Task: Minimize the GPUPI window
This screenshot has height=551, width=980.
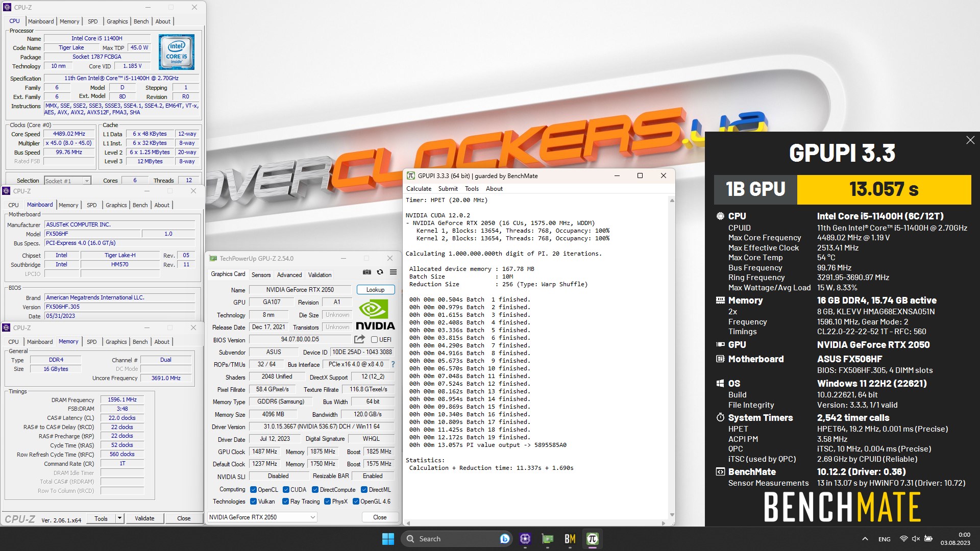Action: pyautogui.click(x=617, y=176)
